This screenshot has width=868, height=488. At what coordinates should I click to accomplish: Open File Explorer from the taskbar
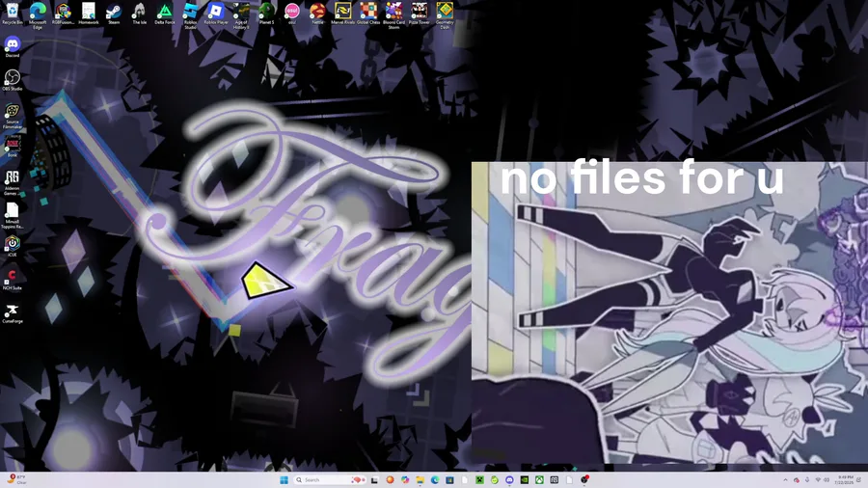[420, 479]
